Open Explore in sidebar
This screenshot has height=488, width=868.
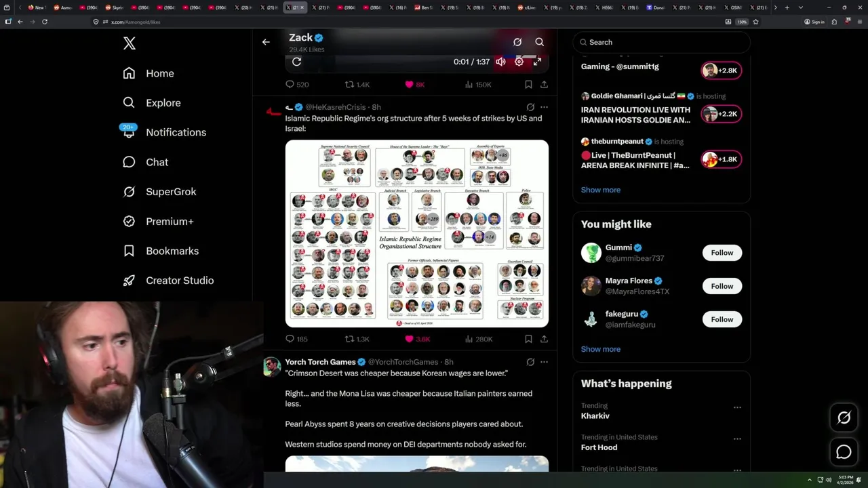152,103
